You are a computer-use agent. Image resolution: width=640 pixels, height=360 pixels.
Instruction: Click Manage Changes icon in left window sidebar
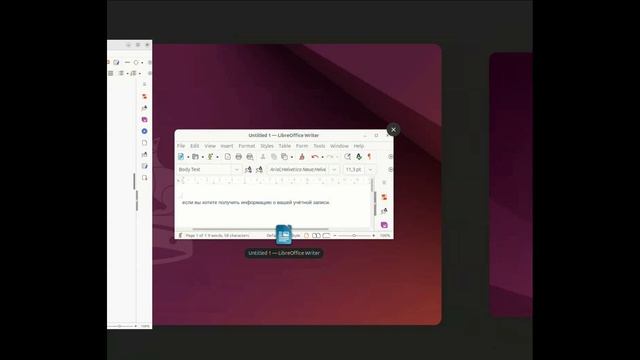pyautogui.click(x=144, y=166)
